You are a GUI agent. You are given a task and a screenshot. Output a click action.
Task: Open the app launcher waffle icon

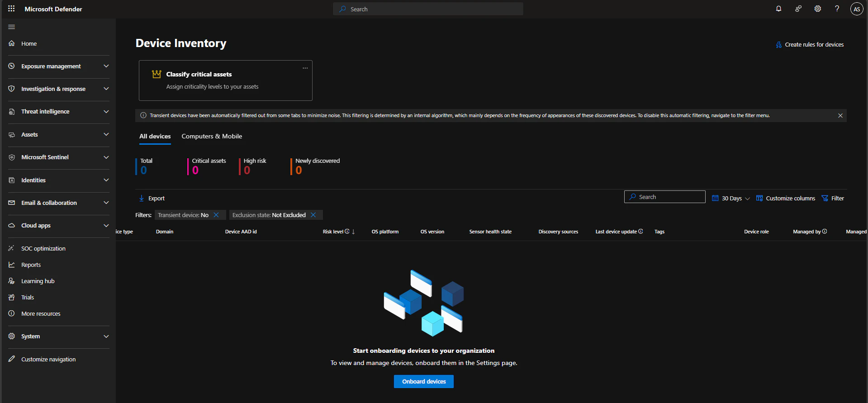[11, 9]
